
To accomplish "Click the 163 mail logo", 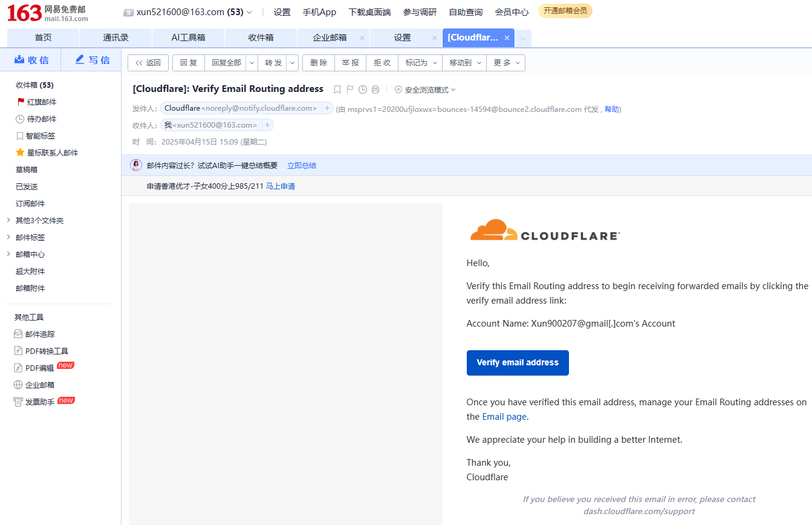I will click(47, 13).
